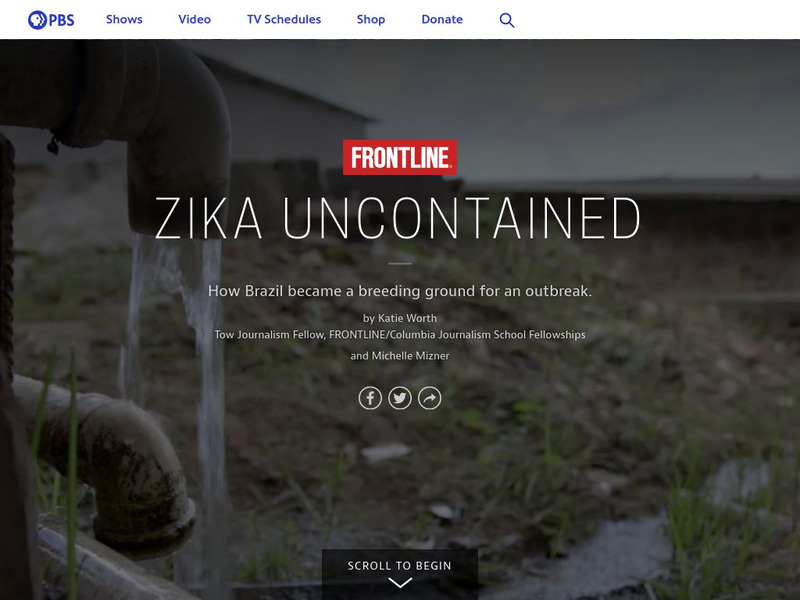Open the Video menu item
Image resolution: width=800 pixels, height=600 pixels.
click(194, 19)
